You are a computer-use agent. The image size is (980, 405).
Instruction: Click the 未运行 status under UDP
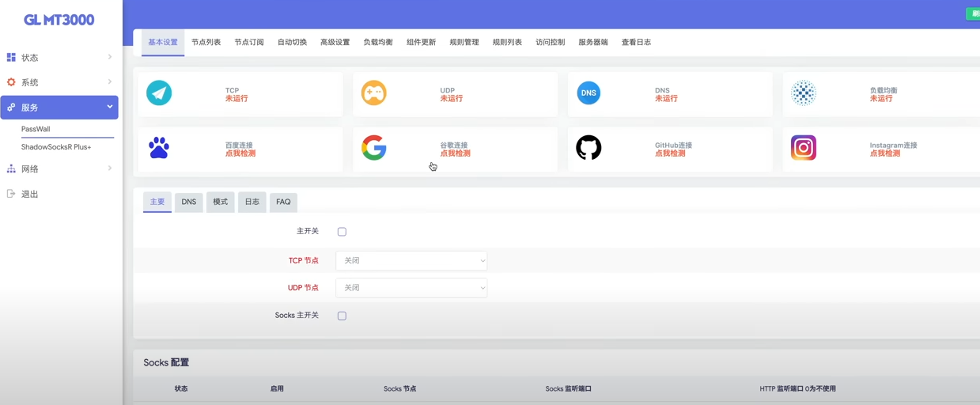click(x=452, y=99)
